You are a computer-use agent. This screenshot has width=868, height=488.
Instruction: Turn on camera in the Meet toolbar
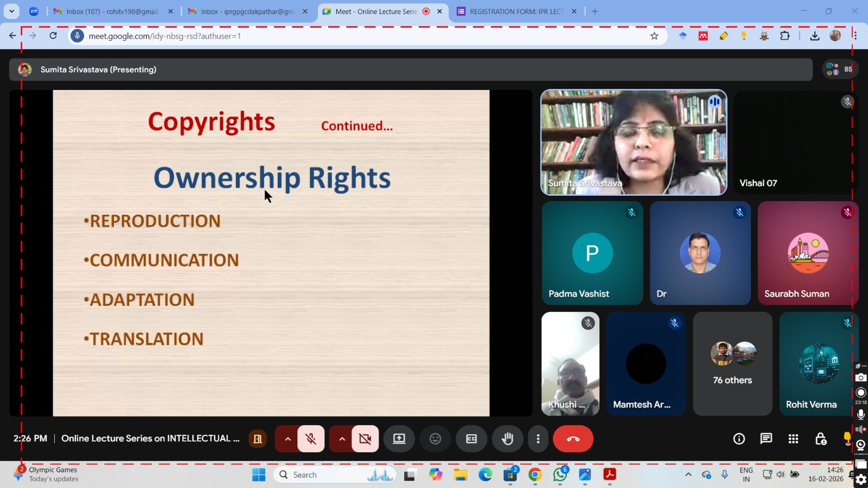(x=365, y=439)
